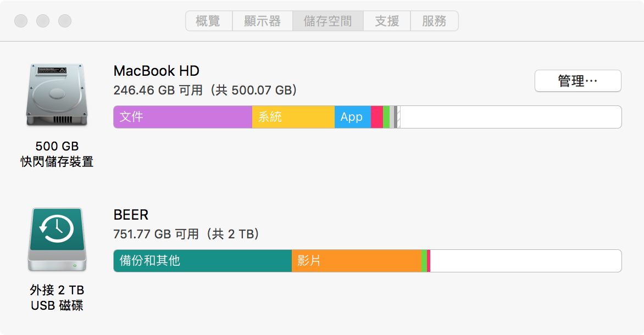
Task: Click the teal 備份和其他 storage segment
Action: click(x=202, y=261)
